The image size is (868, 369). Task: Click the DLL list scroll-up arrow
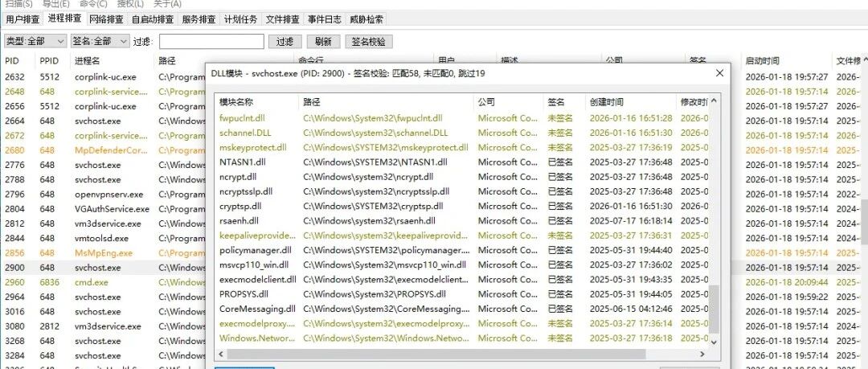[714, 100]
